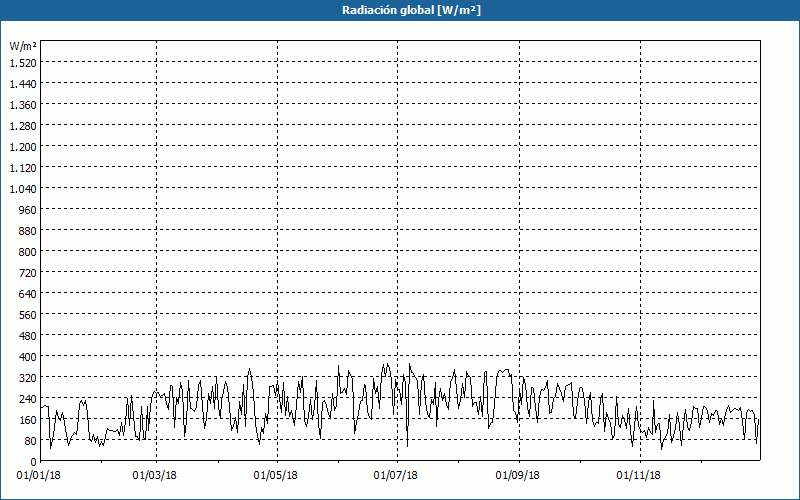
Task: Select the 960 y-axis value
Action: point(29,210)
